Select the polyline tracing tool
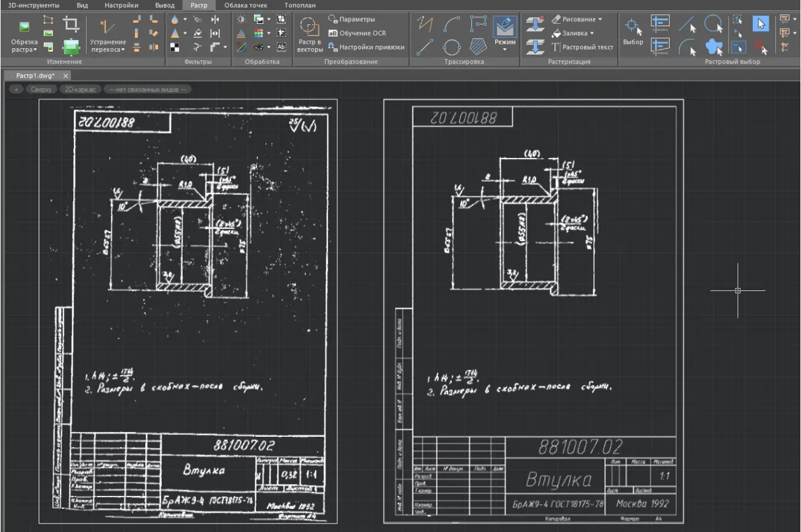This screenshot has height=532, width=801. tap(424, 24)
